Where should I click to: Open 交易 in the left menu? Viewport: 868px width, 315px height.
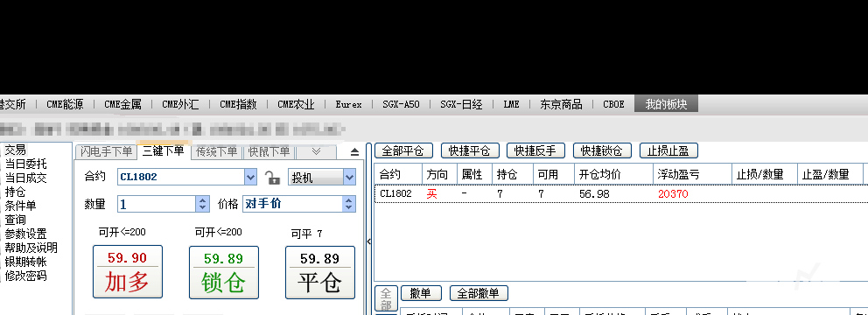click(16, 150)
